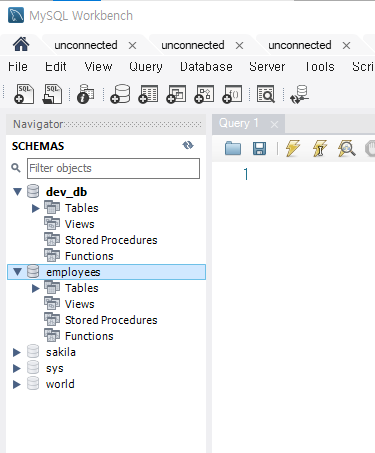Screen dimensions: 375x453
Task: Switch to the first unconnected tab
Action: [x=86, y=45]
